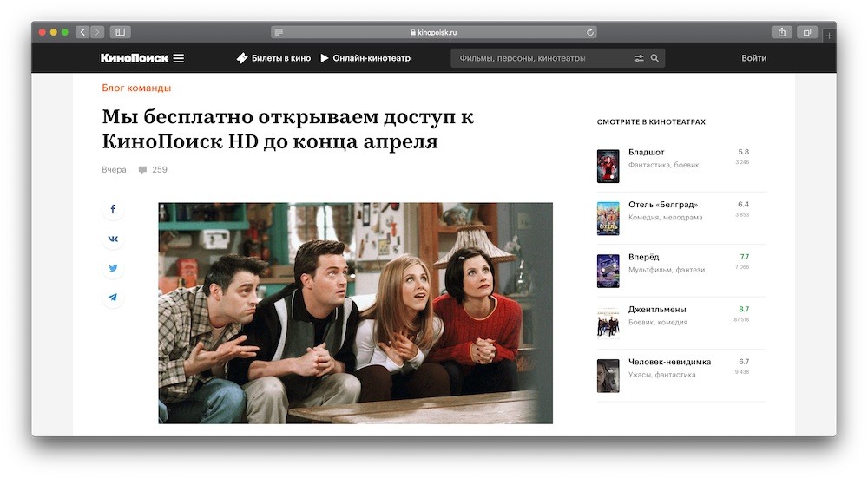Click the play icon for Онлайн-кинотеатр
The width and height of the screenshot is (868, 478).
[x=325, y=58]
